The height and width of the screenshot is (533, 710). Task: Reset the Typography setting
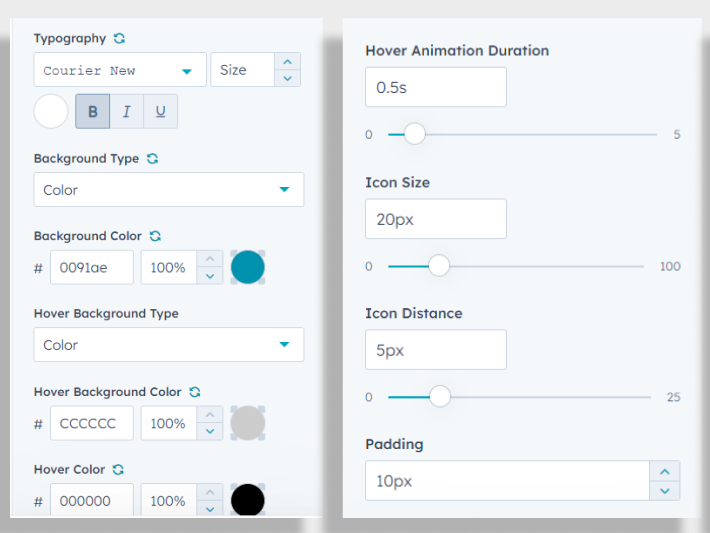[x=120, y=38]
